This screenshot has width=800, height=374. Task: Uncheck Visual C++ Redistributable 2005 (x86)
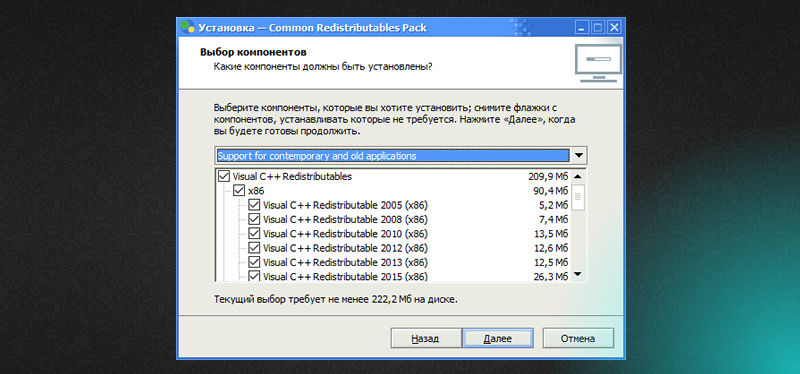(254, 206)
